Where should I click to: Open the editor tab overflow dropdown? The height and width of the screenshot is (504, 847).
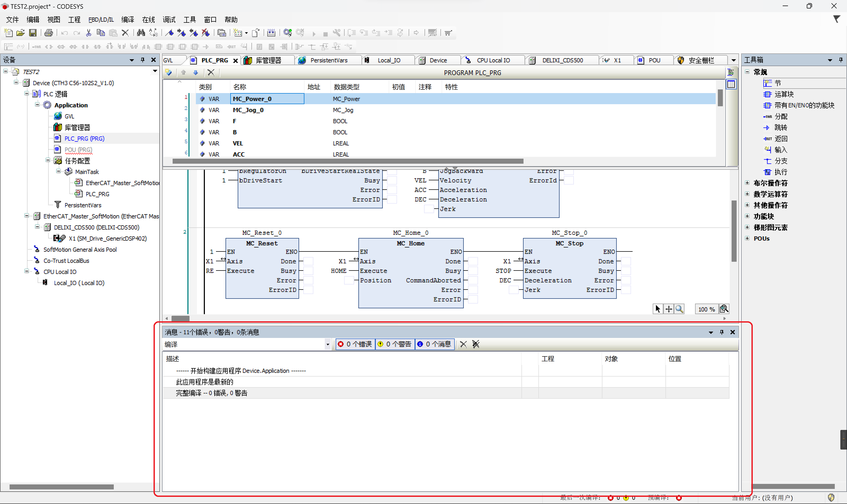(x=733, y=60)
